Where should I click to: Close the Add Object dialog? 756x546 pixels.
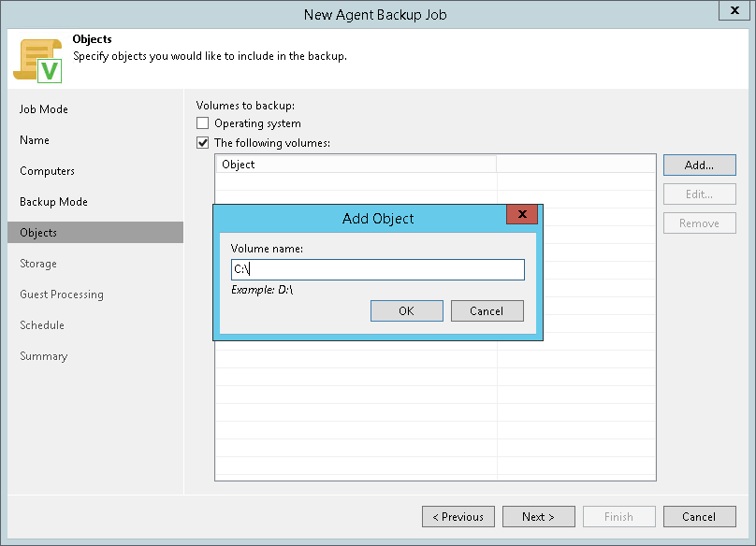(522, 215)
